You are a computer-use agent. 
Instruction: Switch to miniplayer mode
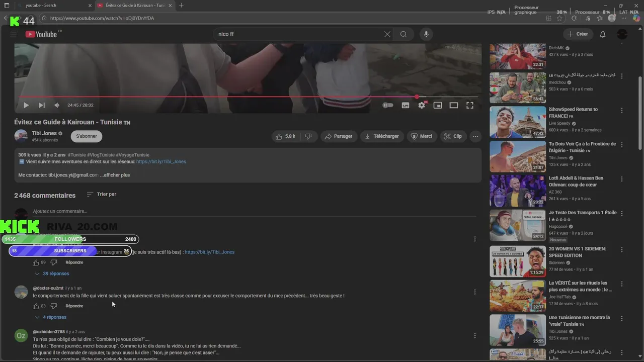(x=438, y=105)
